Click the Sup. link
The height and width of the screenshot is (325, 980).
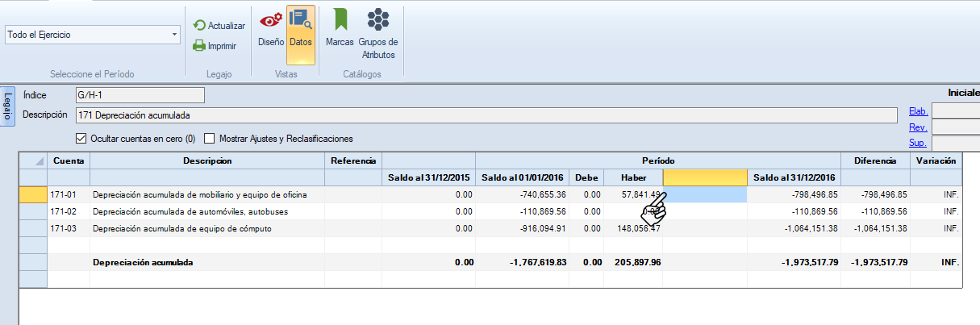pos(917,143)
